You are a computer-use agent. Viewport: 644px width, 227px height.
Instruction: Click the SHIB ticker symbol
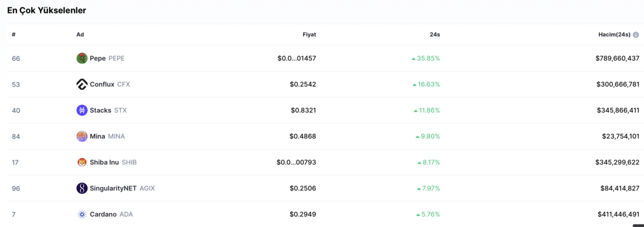(x=129, y=162)
